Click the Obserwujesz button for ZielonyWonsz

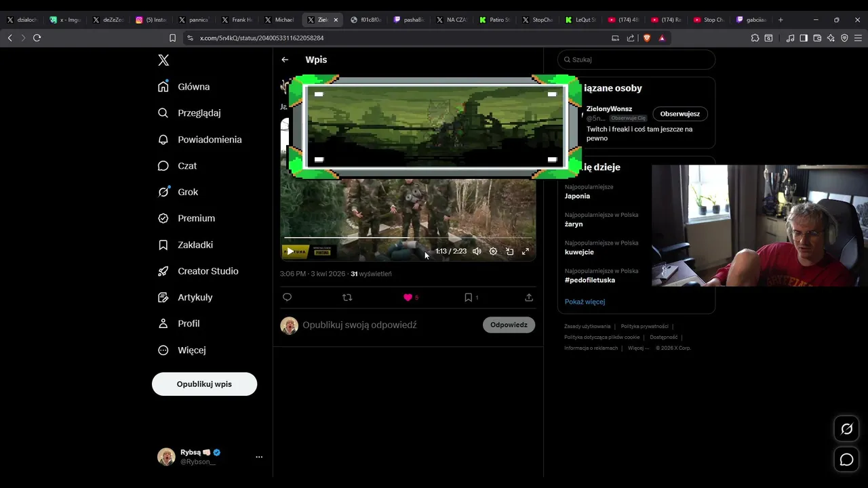pyautogui.click(x=679, y=114)
